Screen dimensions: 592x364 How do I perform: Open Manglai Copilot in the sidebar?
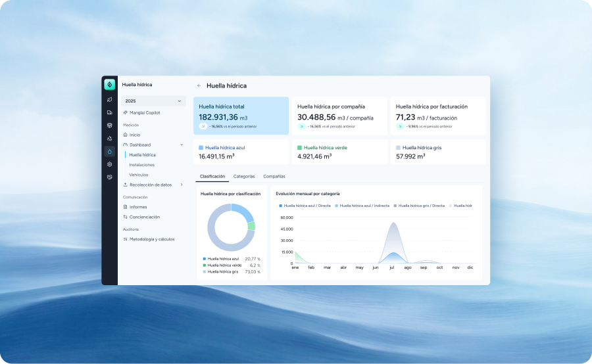coord(145,112)
